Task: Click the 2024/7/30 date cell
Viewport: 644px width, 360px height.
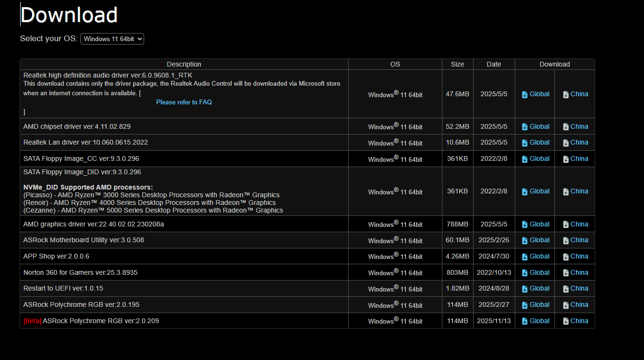Action: coord(494,257)
